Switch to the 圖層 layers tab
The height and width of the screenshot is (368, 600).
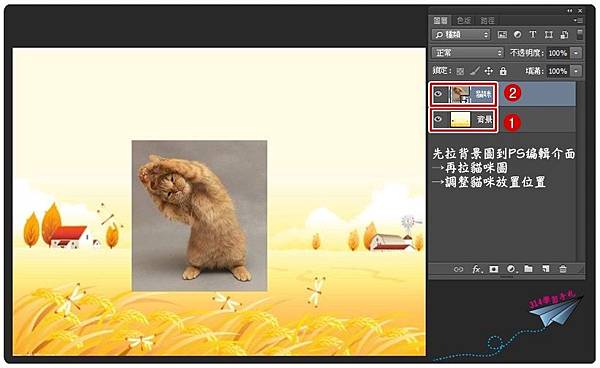click(x=440, y=20)
